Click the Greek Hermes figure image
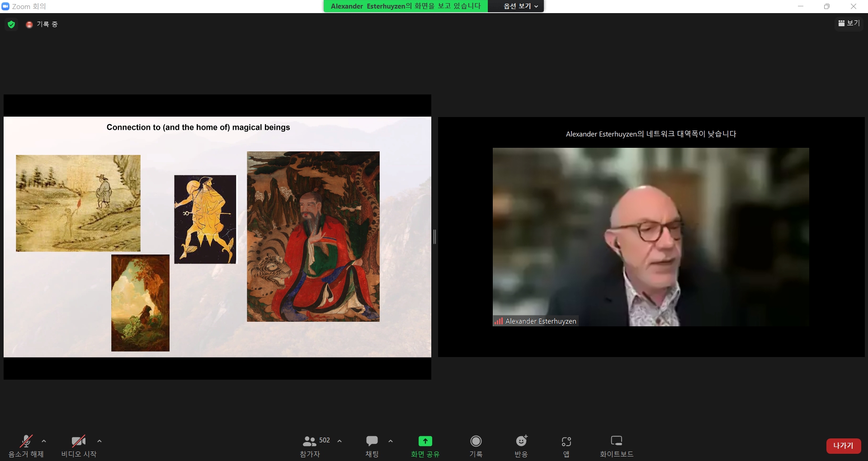The image size is (868, 461). click(205, 219)
